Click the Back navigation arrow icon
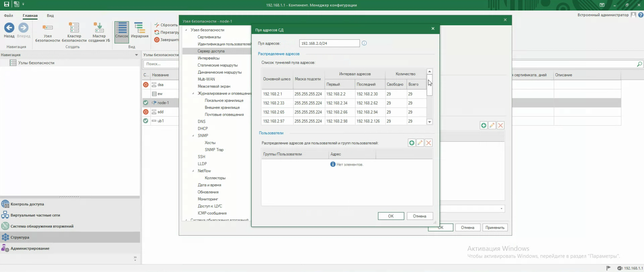The image size is (644, 272). pyautogui.click(x=9, y=28)
